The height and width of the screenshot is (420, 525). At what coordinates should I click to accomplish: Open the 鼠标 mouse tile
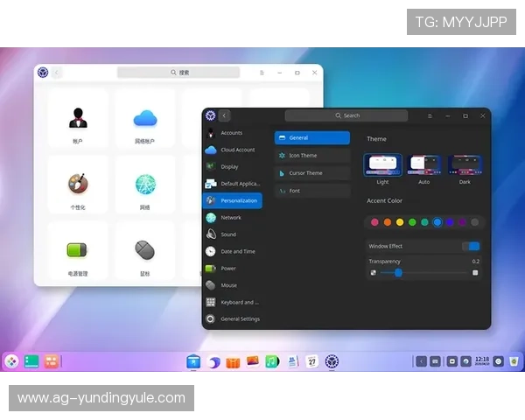144,254
